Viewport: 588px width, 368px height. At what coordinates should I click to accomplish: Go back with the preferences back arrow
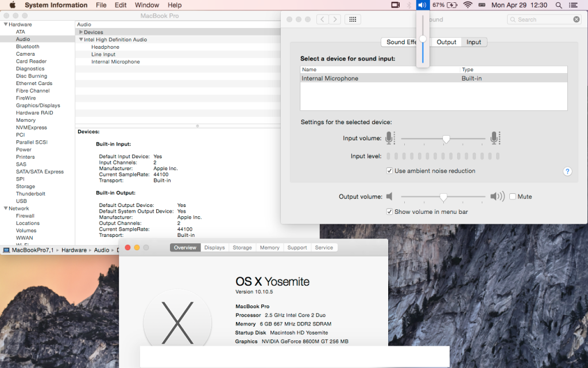click(x=322, y=19)
